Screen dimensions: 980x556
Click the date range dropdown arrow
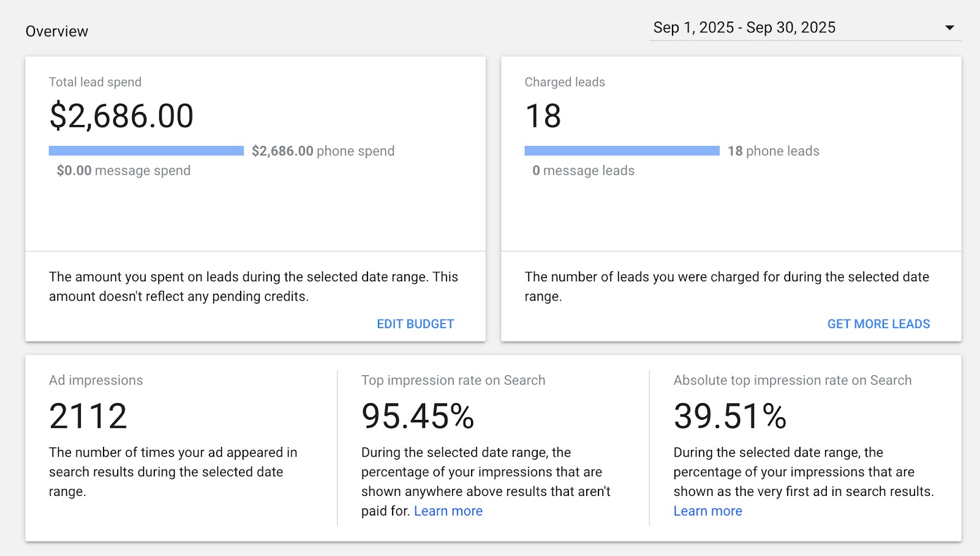click(x=949, y=28)
